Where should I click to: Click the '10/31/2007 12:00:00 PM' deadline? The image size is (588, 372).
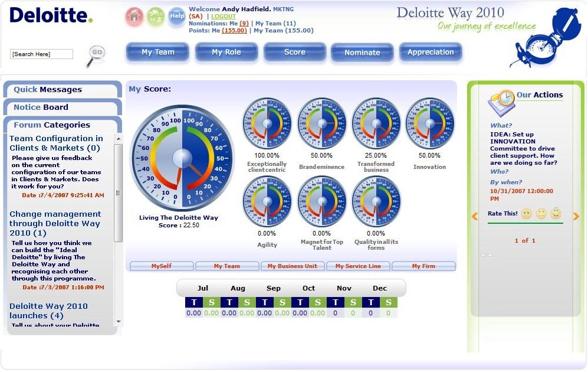click(x=521, y=194)
